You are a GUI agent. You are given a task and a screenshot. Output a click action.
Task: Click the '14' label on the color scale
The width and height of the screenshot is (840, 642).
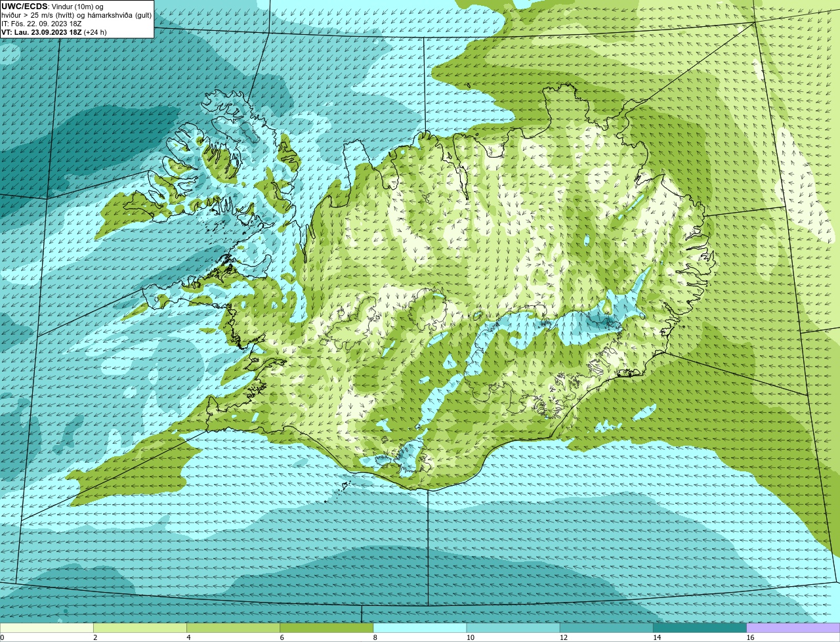click(x=656, y=637)
